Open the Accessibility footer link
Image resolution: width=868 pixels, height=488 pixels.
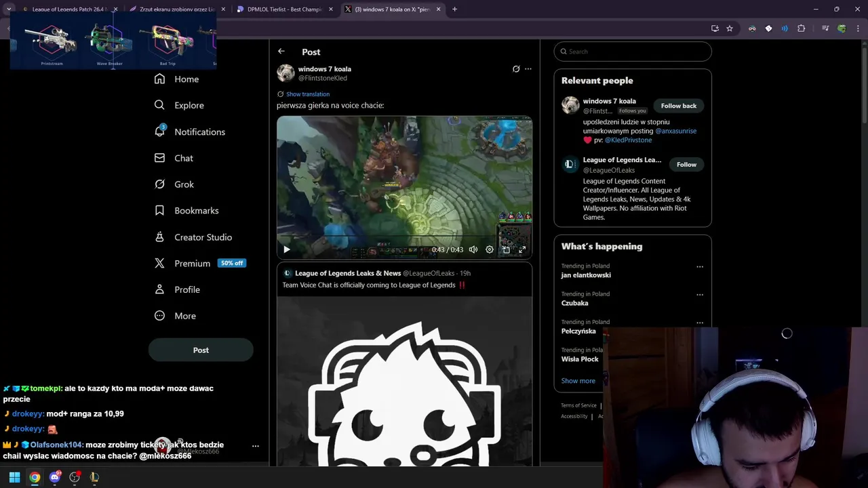pos(574,416)
